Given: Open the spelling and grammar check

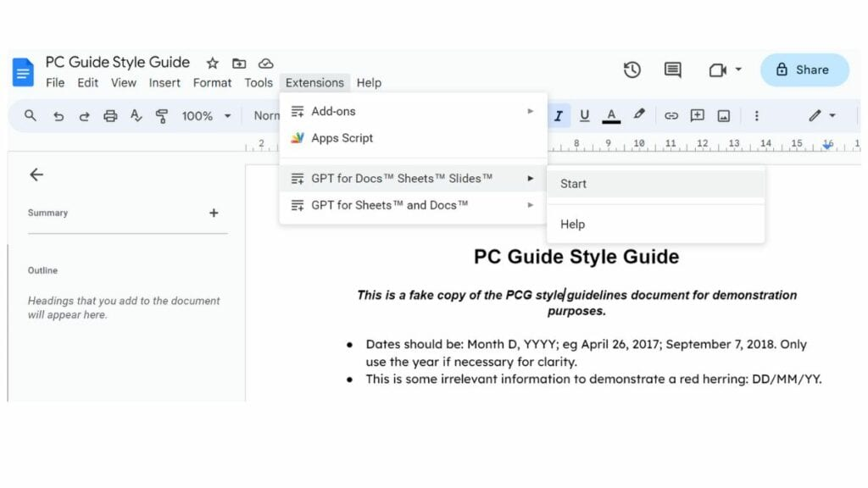Looking at the screenshot, I should pos(136,115).
